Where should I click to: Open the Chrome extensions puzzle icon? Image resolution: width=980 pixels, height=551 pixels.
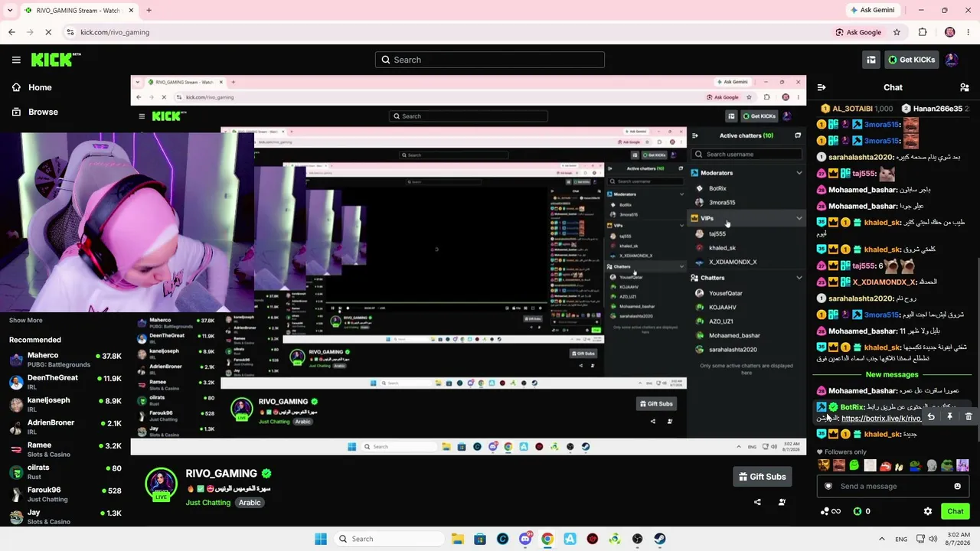coord(923,32)
